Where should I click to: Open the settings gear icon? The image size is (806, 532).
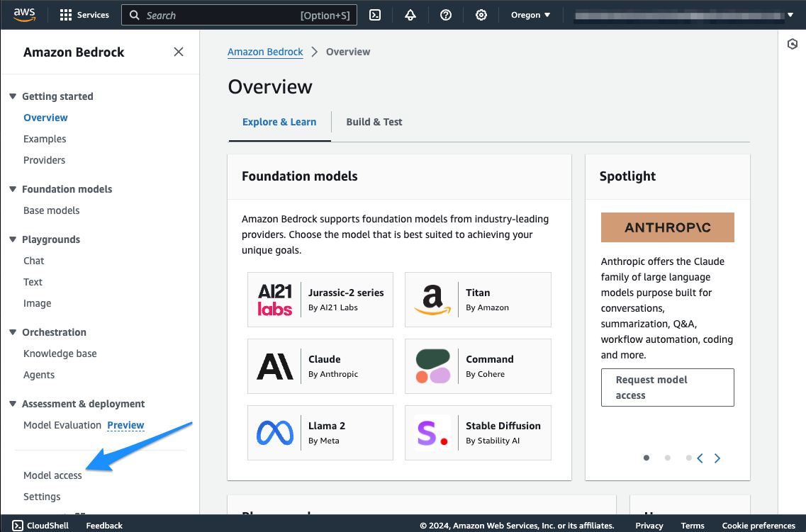(x=481, y=15)
